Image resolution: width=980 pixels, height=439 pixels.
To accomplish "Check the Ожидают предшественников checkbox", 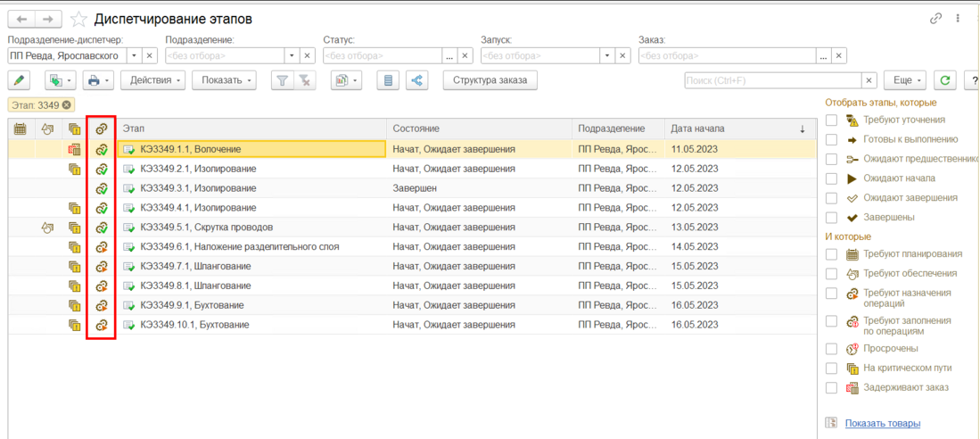I will tap(831, 159).
